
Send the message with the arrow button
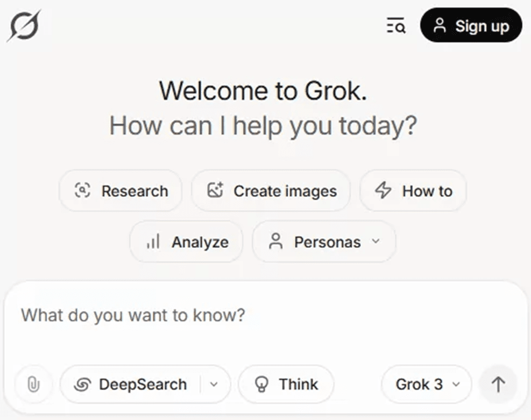498,384
